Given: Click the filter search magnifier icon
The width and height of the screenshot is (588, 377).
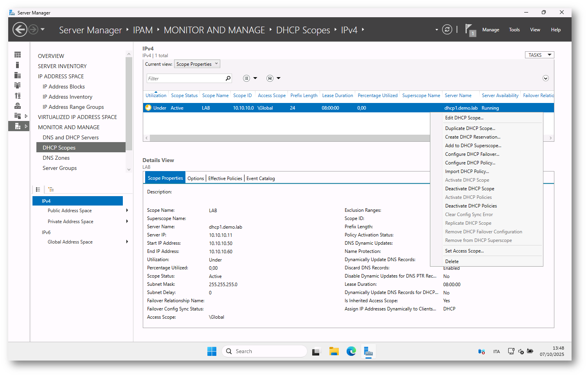Looking at the screenshot, I should (228, 79).
